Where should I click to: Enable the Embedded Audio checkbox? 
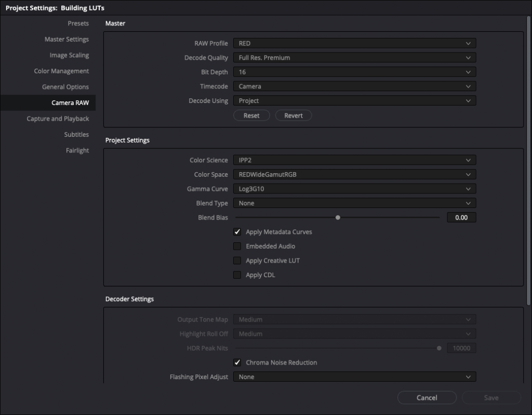tap(237, 246)
